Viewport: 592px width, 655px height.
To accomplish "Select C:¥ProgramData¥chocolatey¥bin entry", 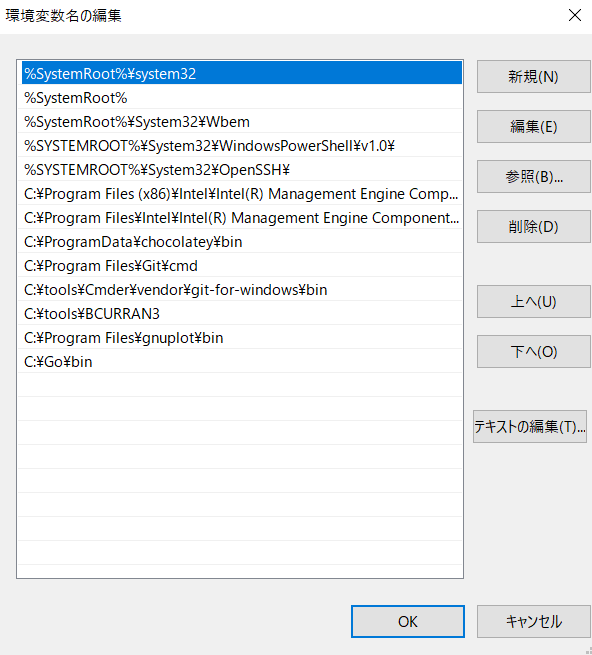I will tap(241, 241).
